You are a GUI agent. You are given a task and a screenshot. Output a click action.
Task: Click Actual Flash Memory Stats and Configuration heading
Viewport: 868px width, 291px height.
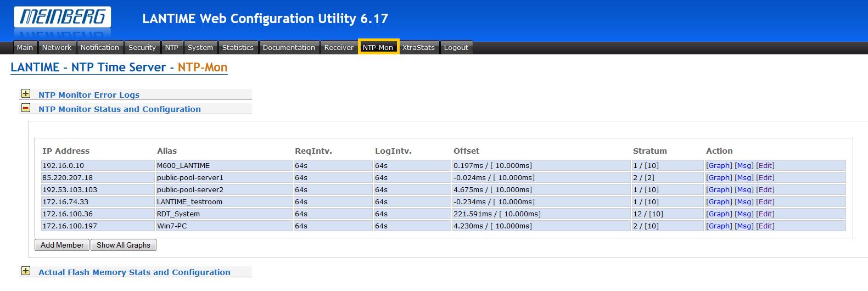135,272
